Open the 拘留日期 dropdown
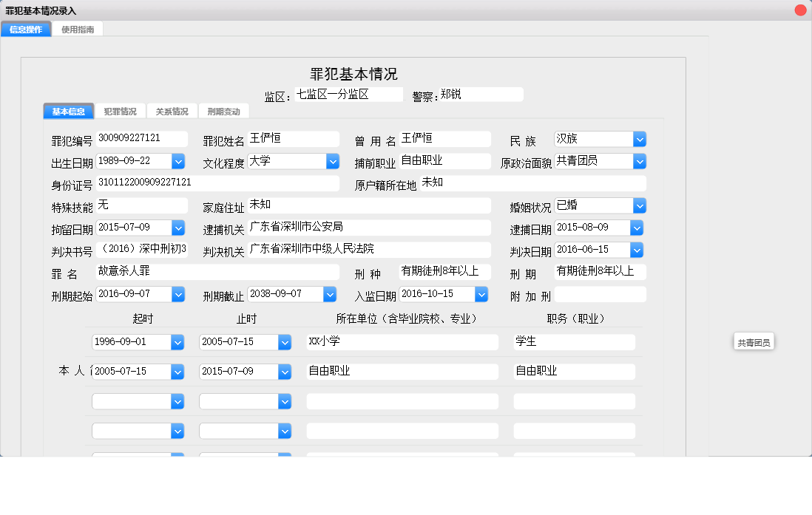The height and width of the screenshot is (515, 812). click(177, 227)
